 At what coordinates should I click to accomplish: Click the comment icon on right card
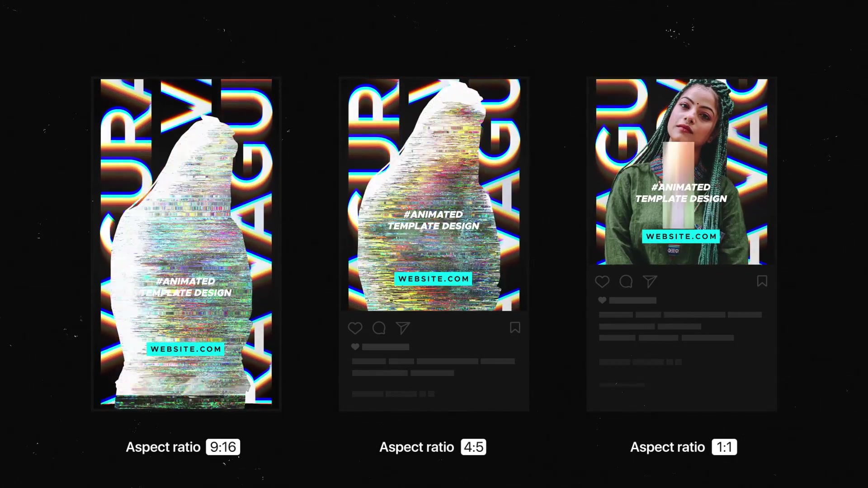point(626,281)
